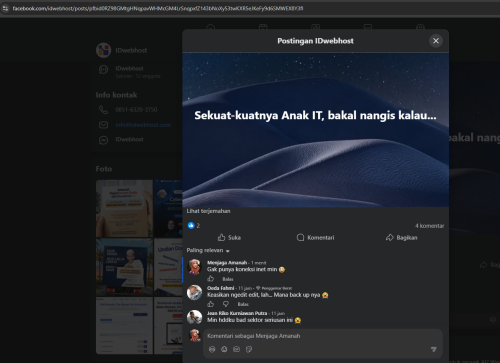
Task: Like Oeda Fahmi's comment with thumbs icon
Action: 210,304
